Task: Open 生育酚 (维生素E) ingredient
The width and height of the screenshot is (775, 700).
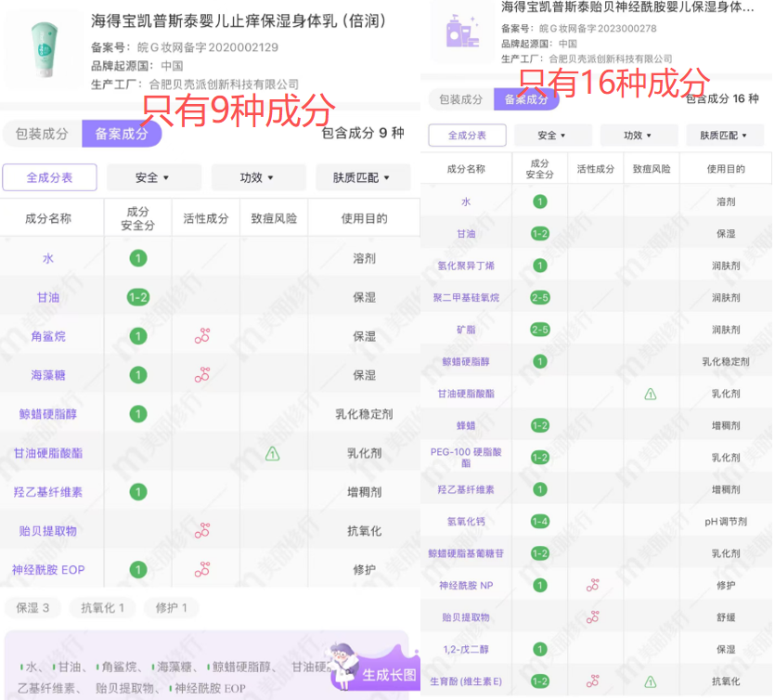Action: pyautogui.click(x=466, y=681)
